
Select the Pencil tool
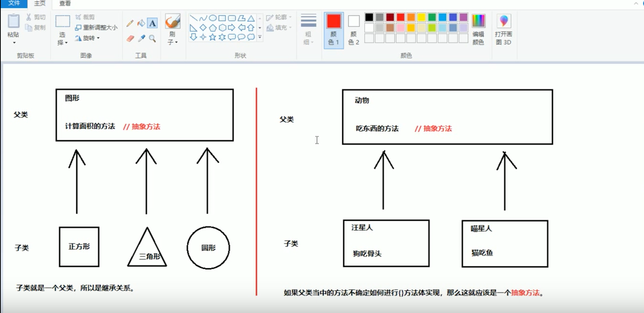(130, 23)
